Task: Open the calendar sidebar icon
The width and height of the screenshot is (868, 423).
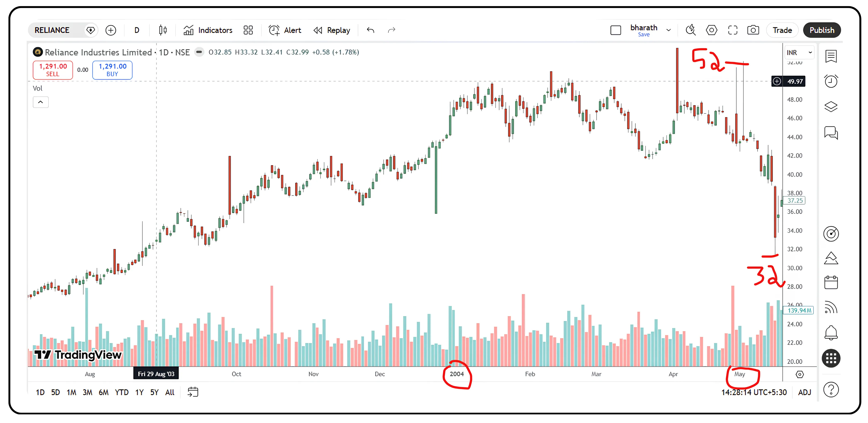Action: [831, 283]
